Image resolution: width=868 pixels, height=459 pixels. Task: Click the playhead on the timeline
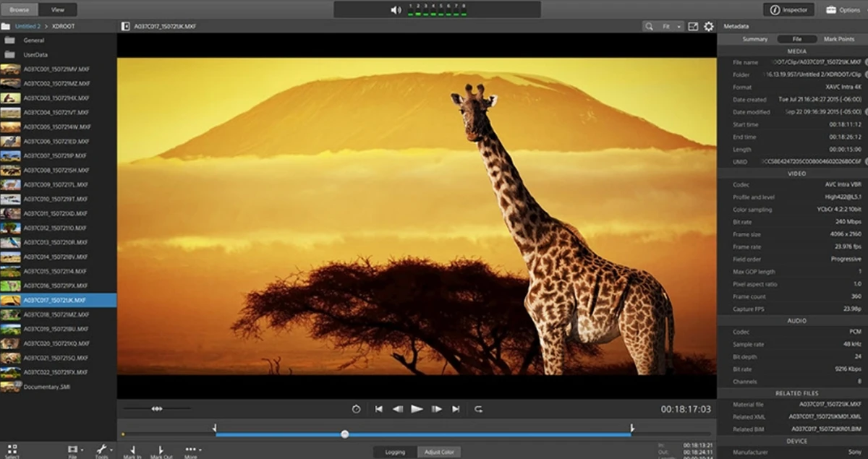click(x=345, y=434)
